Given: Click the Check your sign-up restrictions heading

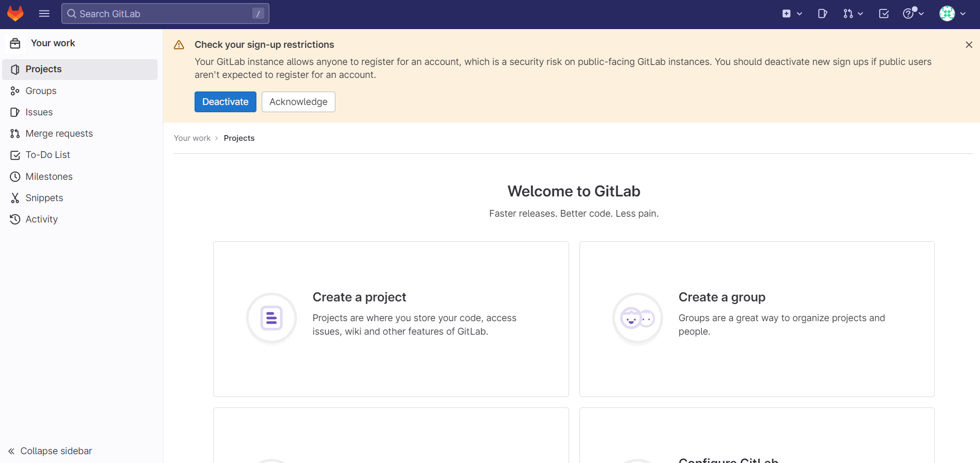Looking at the screenshot, I should click(x=264, y=45).
